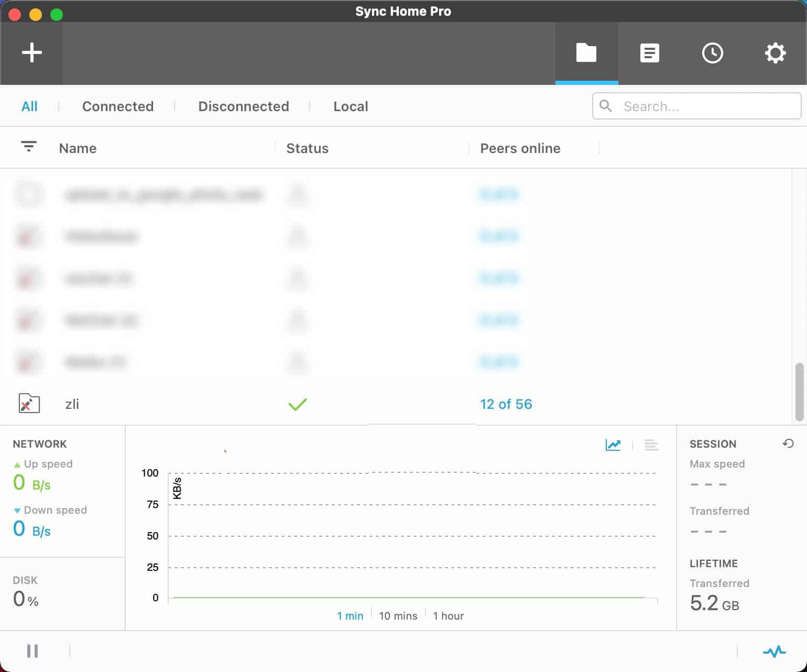Screen dimensions: 807x672
Task: Click the plus icon to add a folder
Action: (31, 53)
